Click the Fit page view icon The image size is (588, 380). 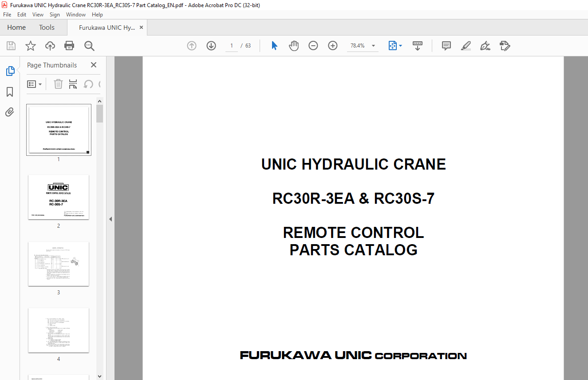point(392,46)
